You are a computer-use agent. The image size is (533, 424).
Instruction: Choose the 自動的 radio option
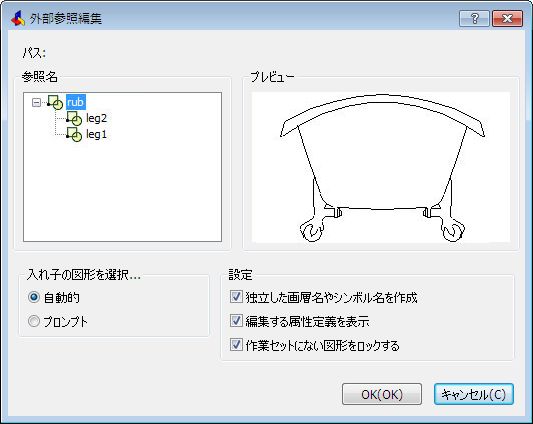[34, 297]
